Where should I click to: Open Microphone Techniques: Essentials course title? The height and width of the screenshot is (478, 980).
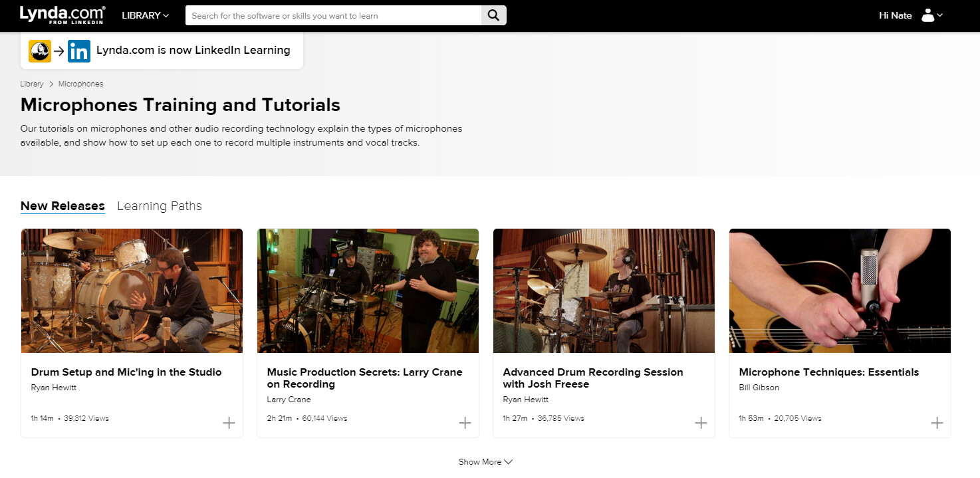click(x=828, y=372)
